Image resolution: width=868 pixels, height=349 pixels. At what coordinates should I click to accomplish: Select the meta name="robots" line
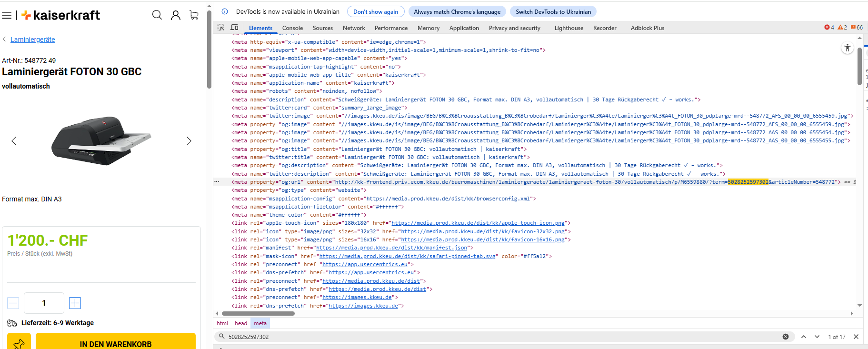(x=307, y=91)
